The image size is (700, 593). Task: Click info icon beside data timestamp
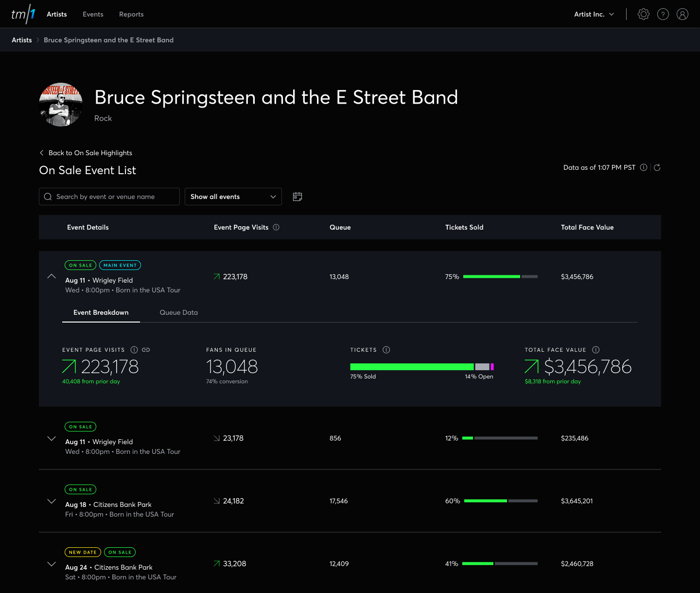coord(644,167)
